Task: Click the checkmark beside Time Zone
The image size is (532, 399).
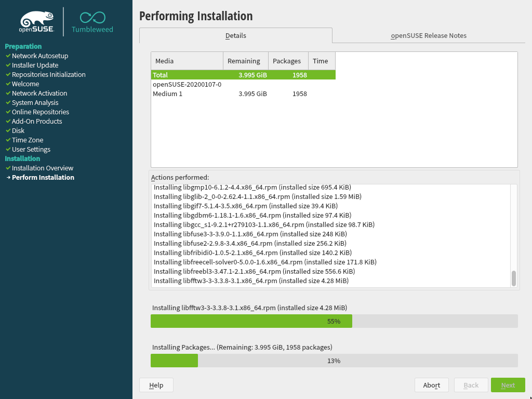Action: coord(8,140)
